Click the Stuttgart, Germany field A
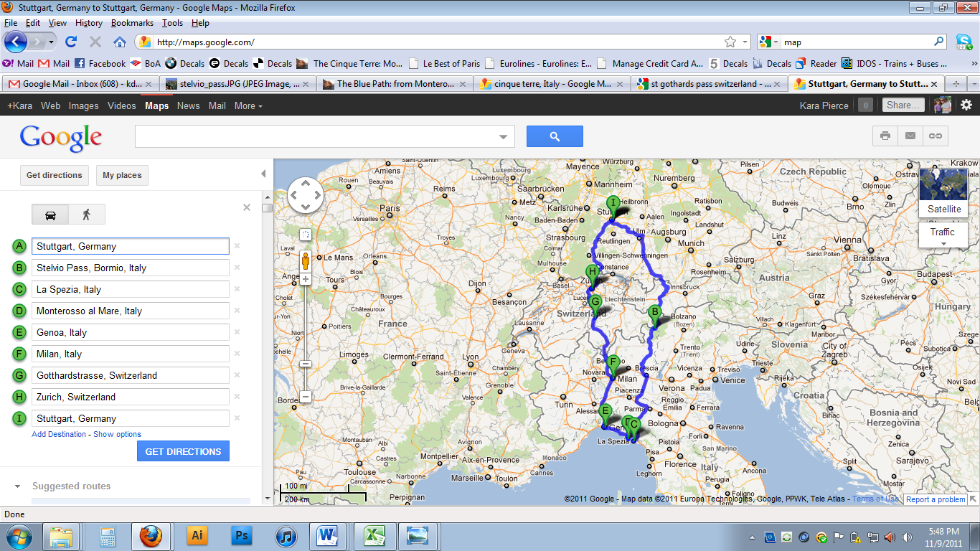The height and width of the screenshot is (551, 980). tap(131, 246)
